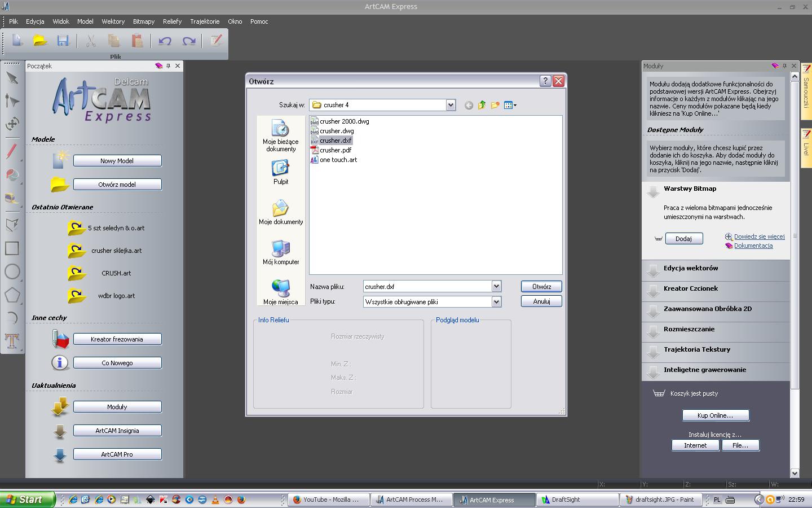Screen dimensions: 812x508
Task: Expand the Inteligetne grawerowanie module
Action: click(x=716, y=372)
